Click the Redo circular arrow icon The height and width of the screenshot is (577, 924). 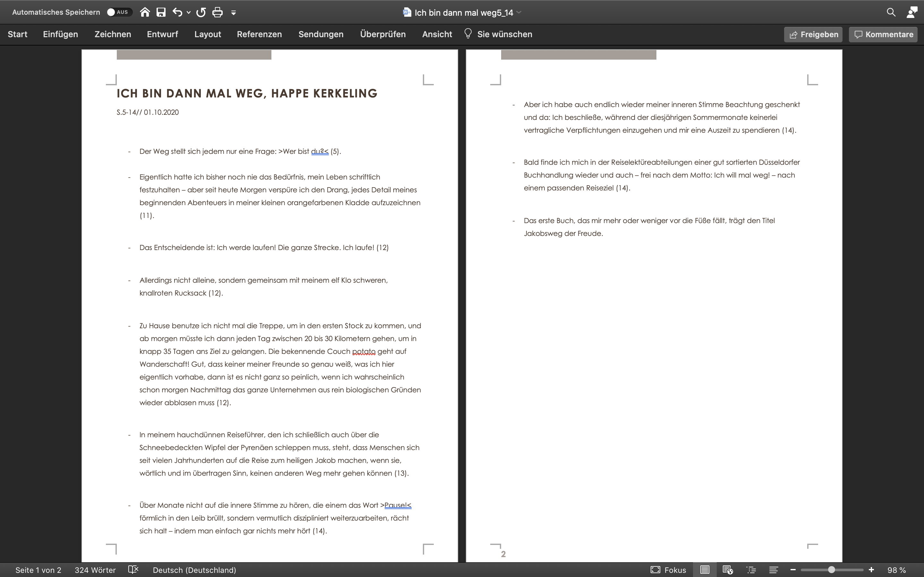click(x=201, y=12)
